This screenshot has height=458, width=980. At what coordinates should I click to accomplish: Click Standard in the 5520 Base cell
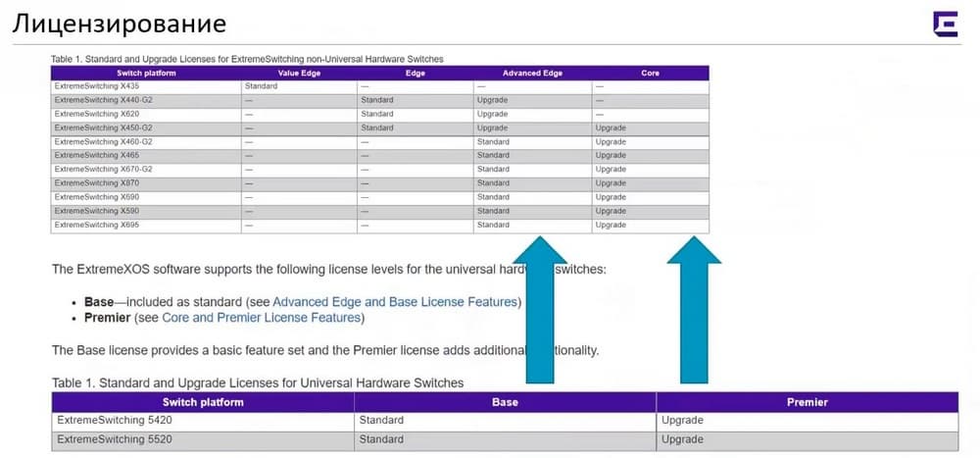point(381,439)
